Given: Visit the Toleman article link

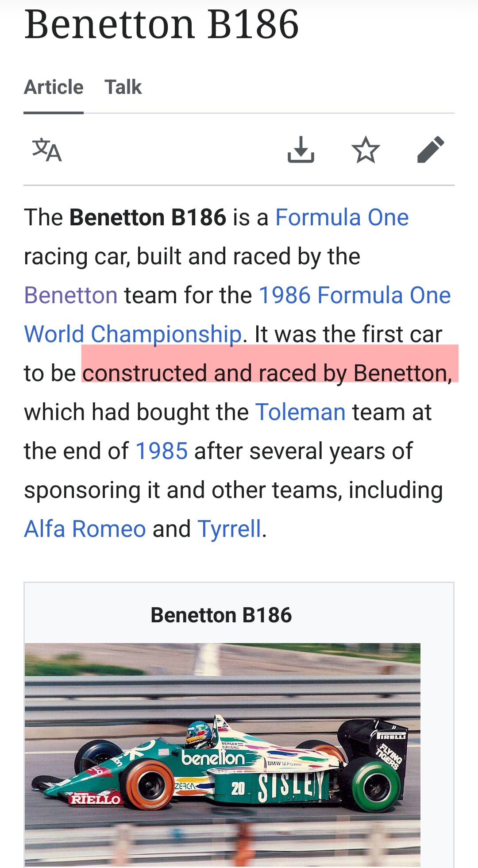Looking at the screenshot, I should point(301,412).
